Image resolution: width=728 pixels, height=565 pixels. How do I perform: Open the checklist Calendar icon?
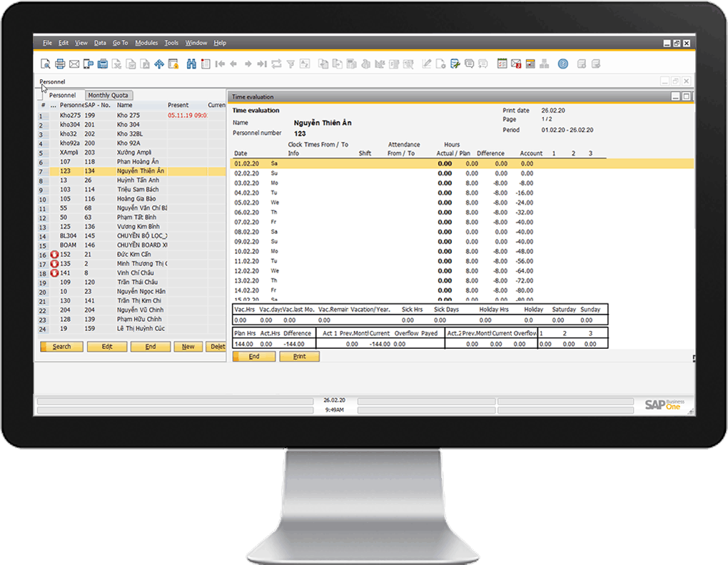coord(502,64)
